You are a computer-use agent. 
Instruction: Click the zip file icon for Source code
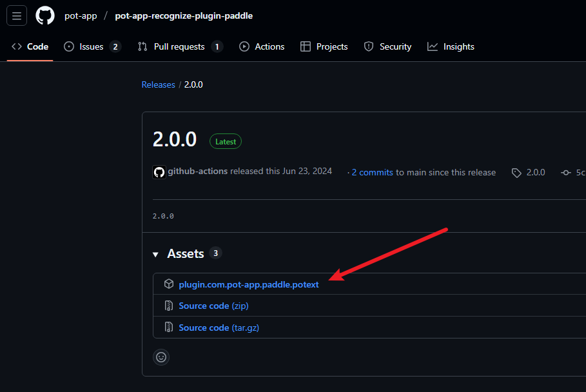(x=168, y=306)
